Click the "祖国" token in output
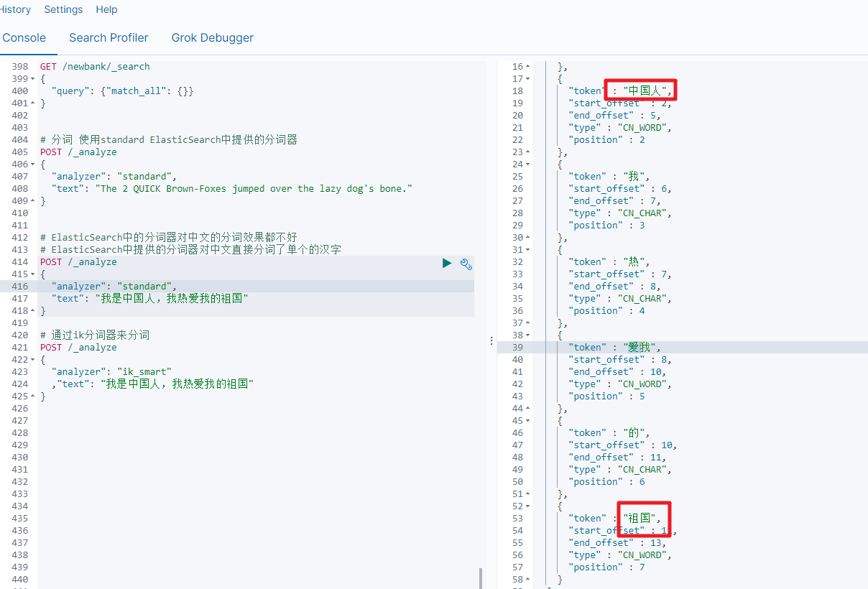Screen dimensions: 868x589 point(639,519)
